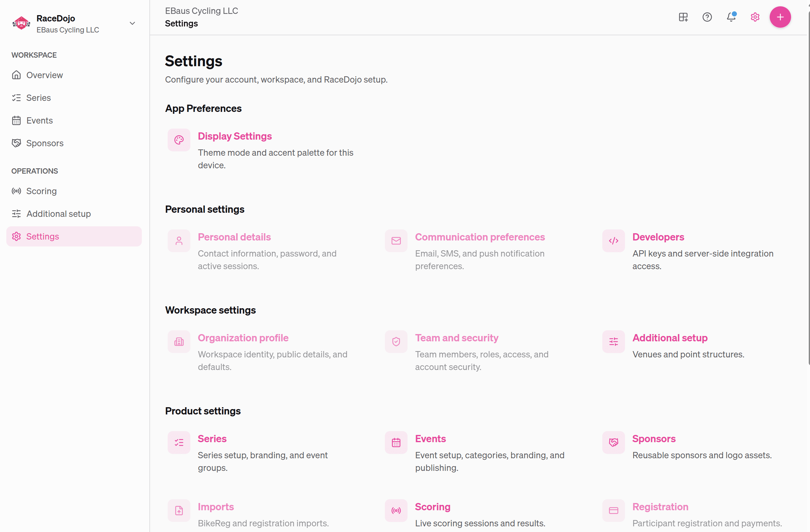Click the Product settings Events calendar icon
810x532 pixels.
point(396,442)
